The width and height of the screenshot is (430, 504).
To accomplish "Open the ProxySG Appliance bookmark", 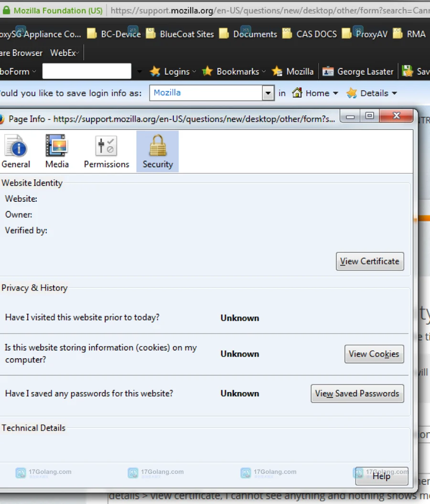I will point(41,34).
